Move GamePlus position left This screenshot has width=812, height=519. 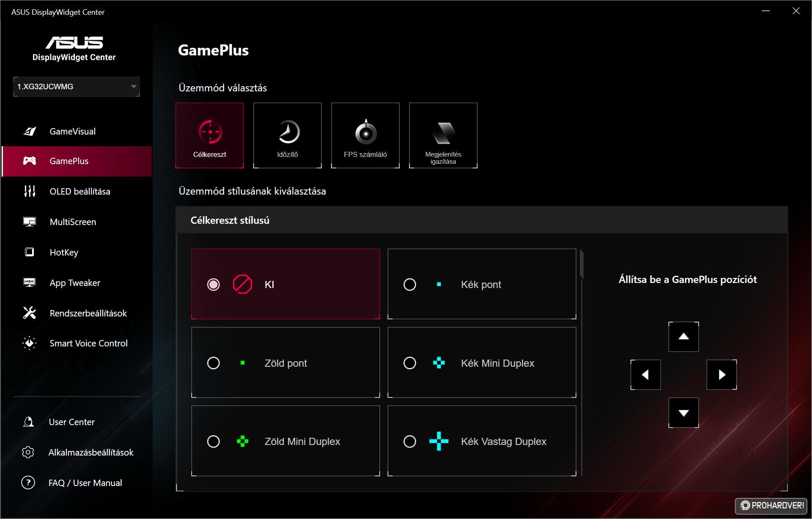[645, 375]
